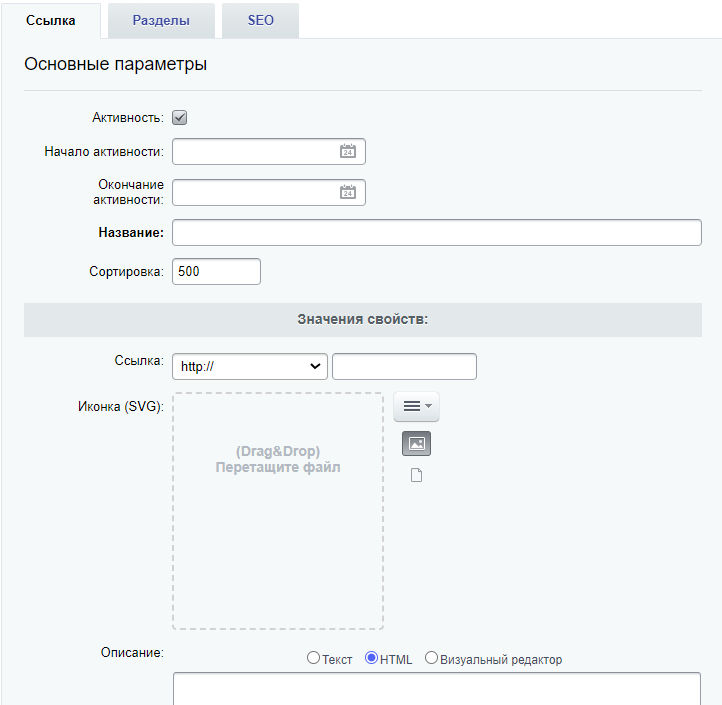The image size is (722, 705).
Task: Expand the http:// protocol dropdown
Action: tap(250, 367)
